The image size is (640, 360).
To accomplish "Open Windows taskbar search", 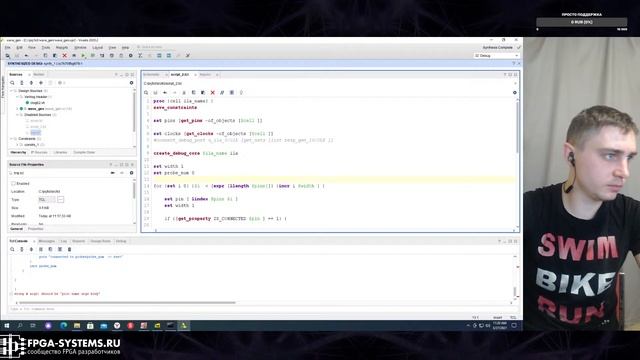I will [x=20, y=325].
